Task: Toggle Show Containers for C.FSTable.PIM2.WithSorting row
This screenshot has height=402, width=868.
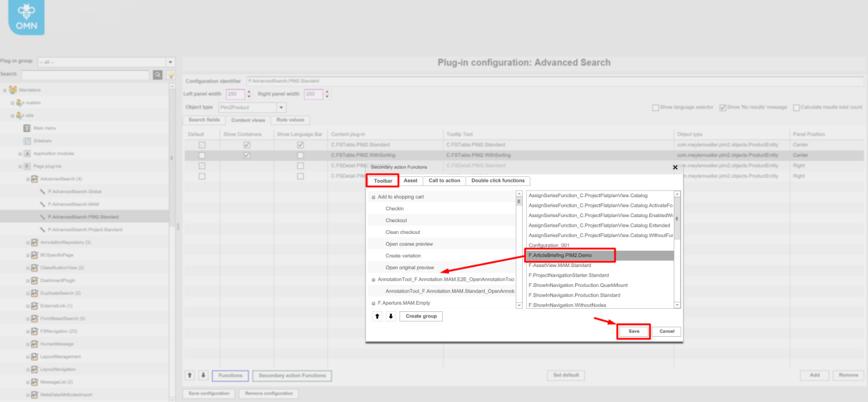Action: [x=247, y=155]
